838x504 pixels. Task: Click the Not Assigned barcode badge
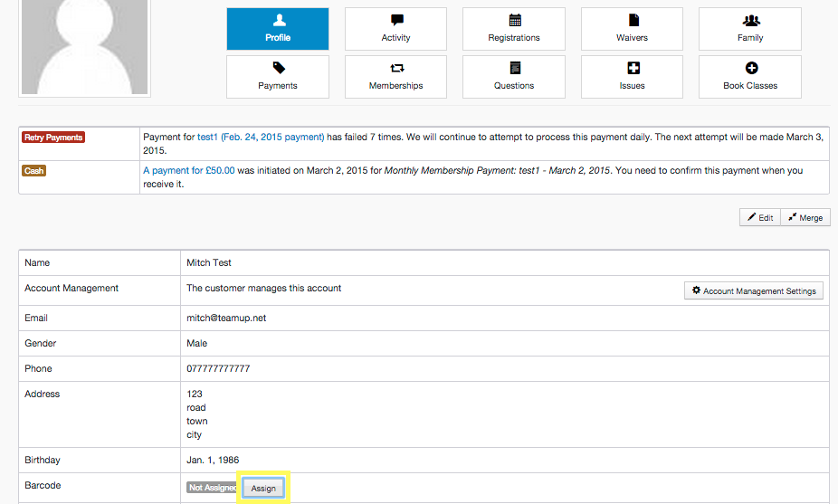tap(212, 488)
